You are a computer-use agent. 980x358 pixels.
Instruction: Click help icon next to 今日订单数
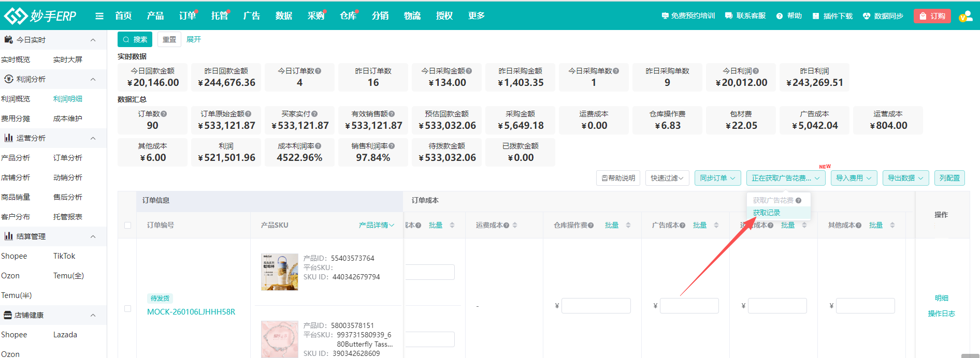(318, 71)
